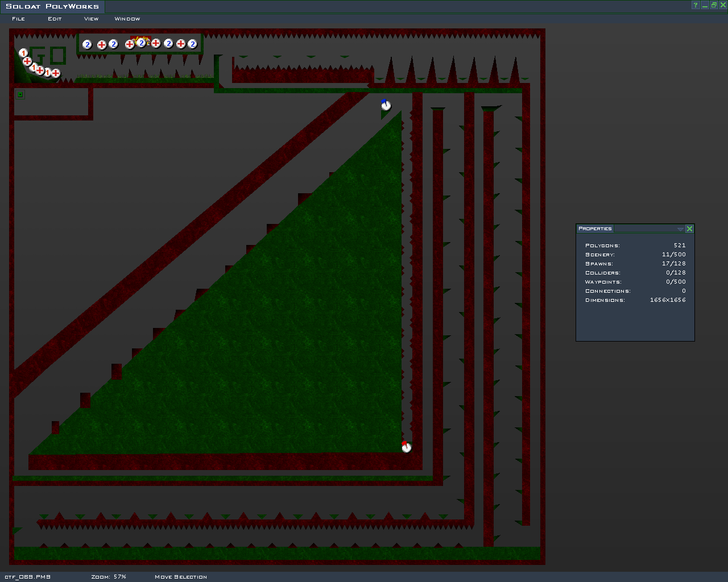
Task: Open the View menu
Action: tap(91, 19)
